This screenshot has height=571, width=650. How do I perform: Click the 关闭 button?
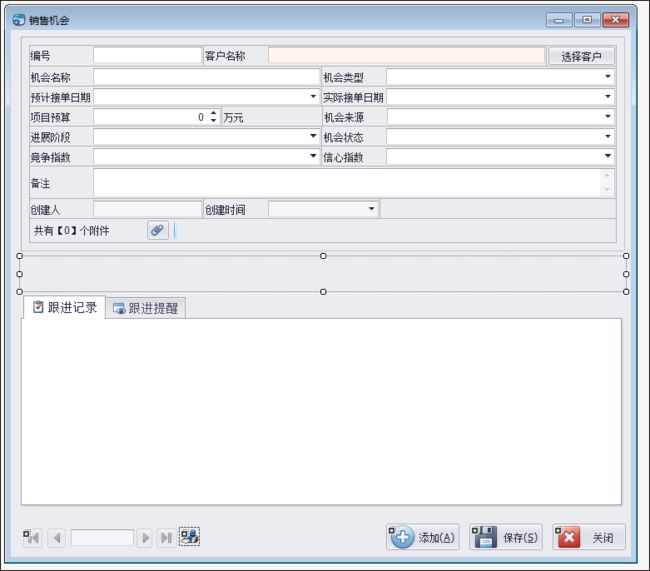(589, 537)
